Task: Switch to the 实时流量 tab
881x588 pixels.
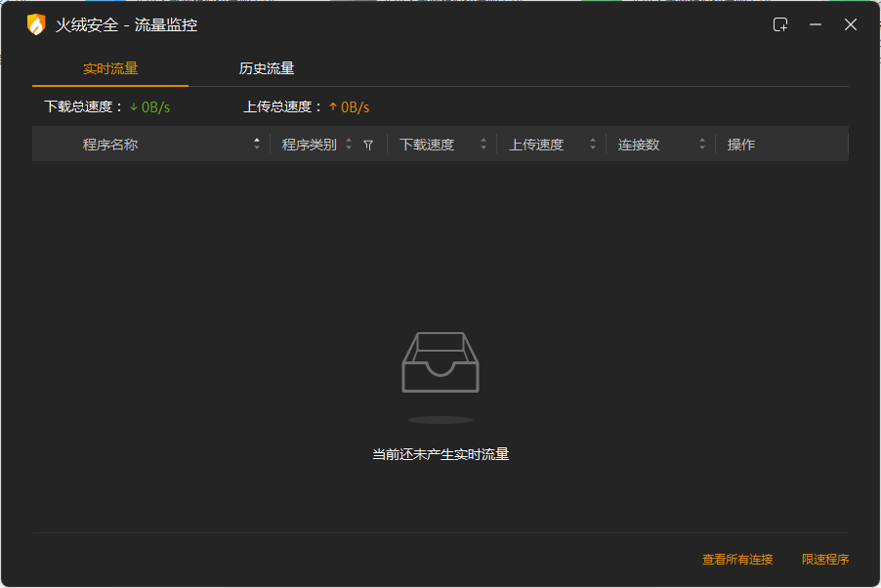Action: pos(110,68)
